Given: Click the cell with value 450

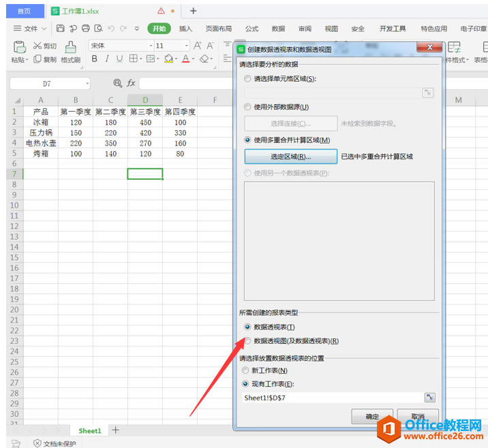Looking at the screenshot, I should pyautogui.click(x=145, y=123).
